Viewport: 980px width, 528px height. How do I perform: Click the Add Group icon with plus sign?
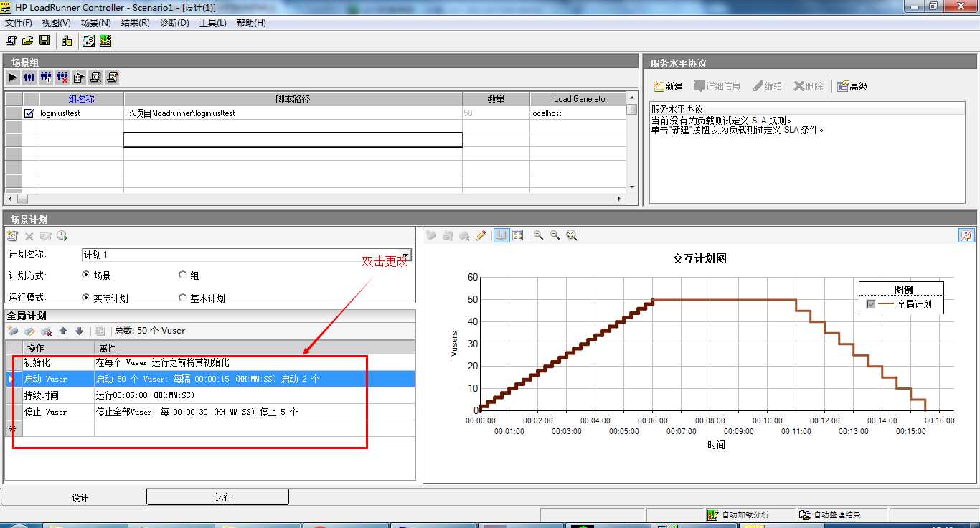tap(46, 77)
